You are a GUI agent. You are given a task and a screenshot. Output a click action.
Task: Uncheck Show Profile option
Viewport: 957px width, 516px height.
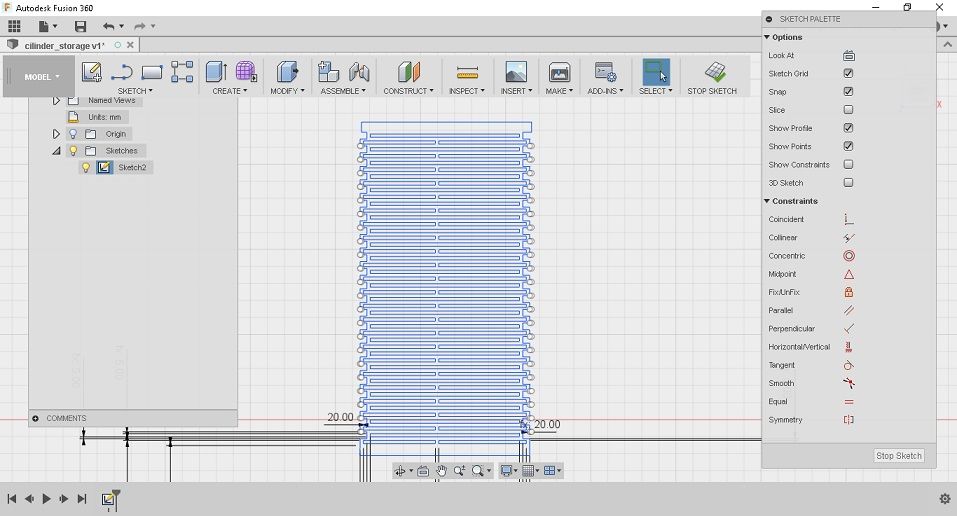[848, 128]
